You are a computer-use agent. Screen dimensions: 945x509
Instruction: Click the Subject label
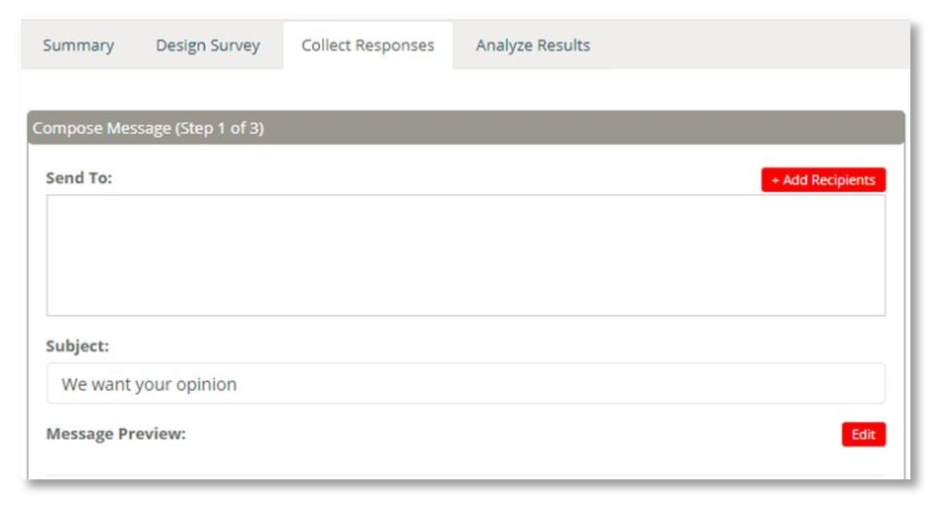tap(77, 346)
